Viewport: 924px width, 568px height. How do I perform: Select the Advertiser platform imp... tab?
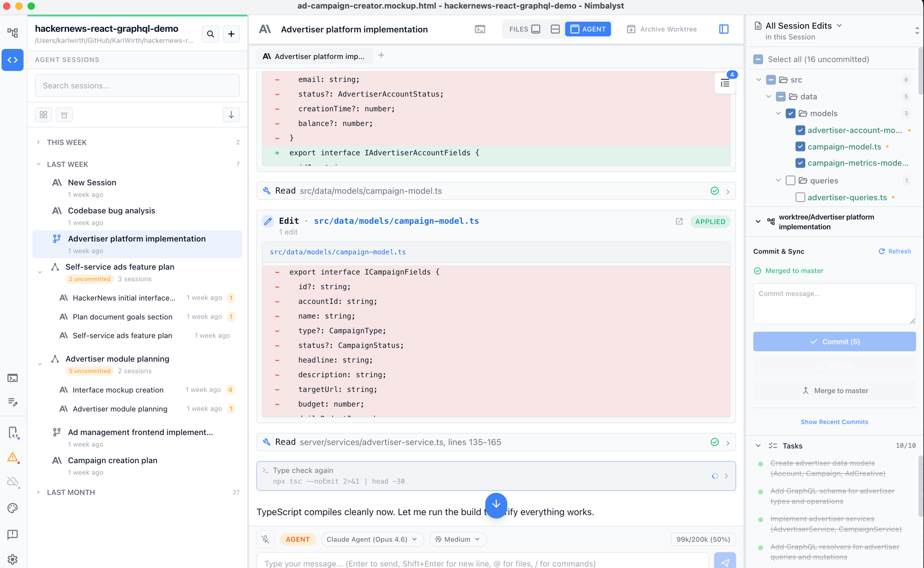click(314, 56)
